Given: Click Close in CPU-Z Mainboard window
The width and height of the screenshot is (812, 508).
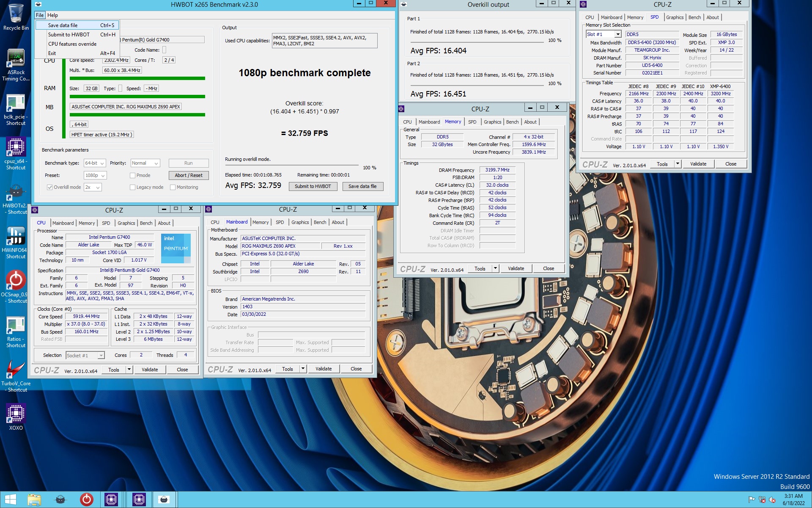Looking at the screenshot, I should click(356, 369).
